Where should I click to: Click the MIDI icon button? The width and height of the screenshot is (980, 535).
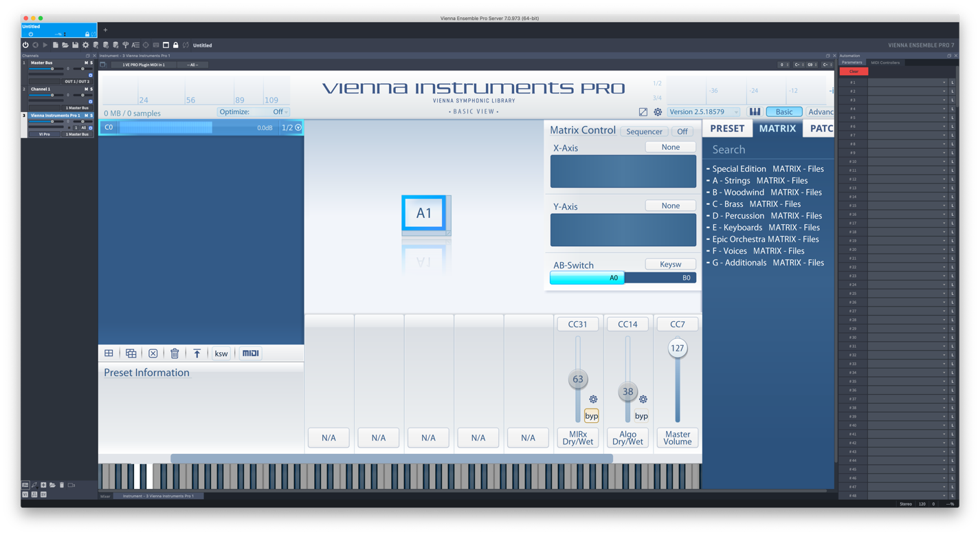tap(251, 353)
